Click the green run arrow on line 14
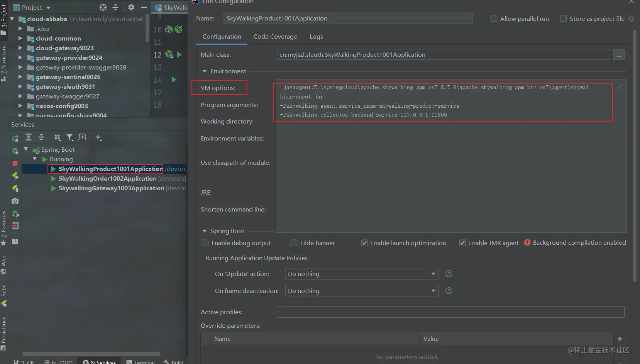640x364 pixels. coord(174,80)
